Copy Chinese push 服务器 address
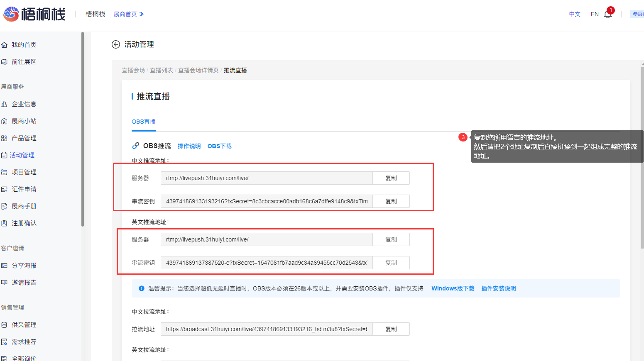The width and height of the screenshot is (644, 361). [391, 178]
